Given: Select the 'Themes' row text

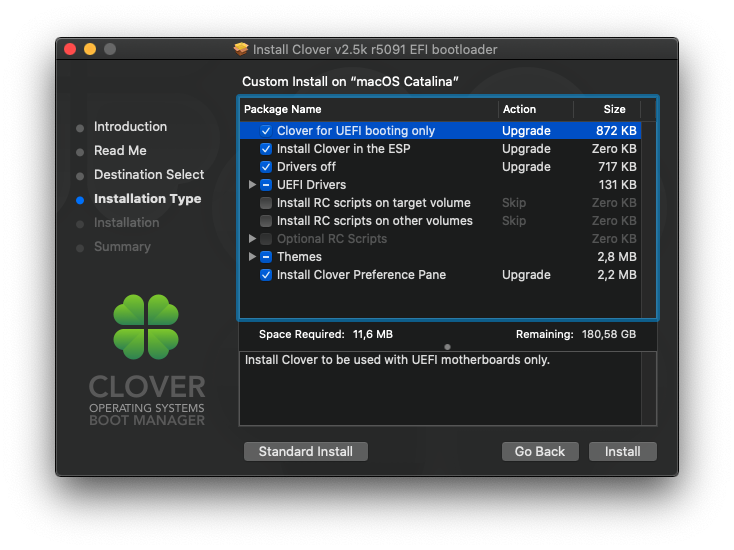Looking at the screenshot, I should (x=299, y=257).
